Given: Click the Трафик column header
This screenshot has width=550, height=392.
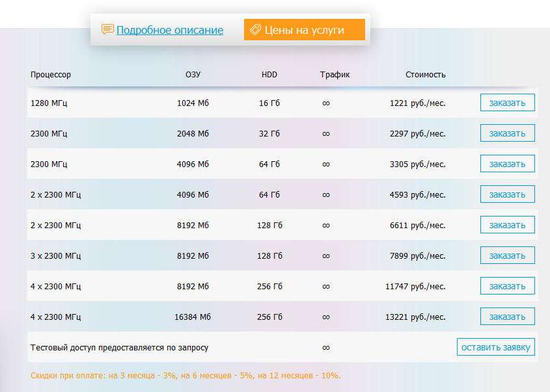Looking at the screenshot, I should pyautogui.click(x=335, y=75).
